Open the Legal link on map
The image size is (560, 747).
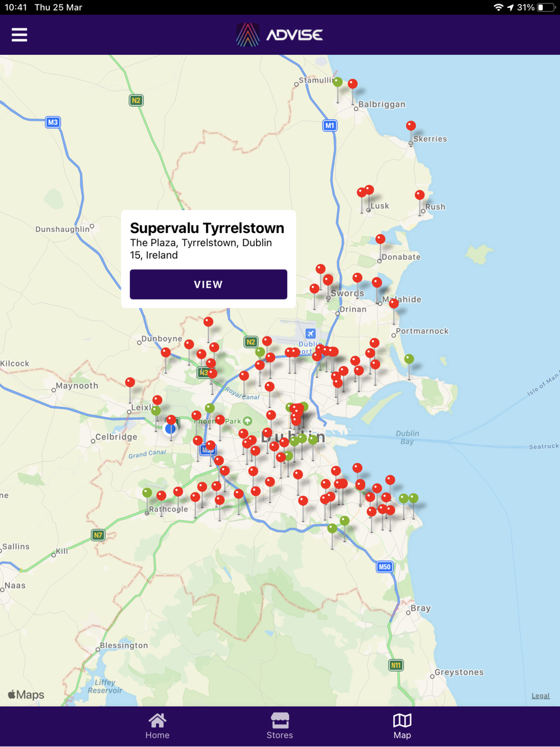540,695
